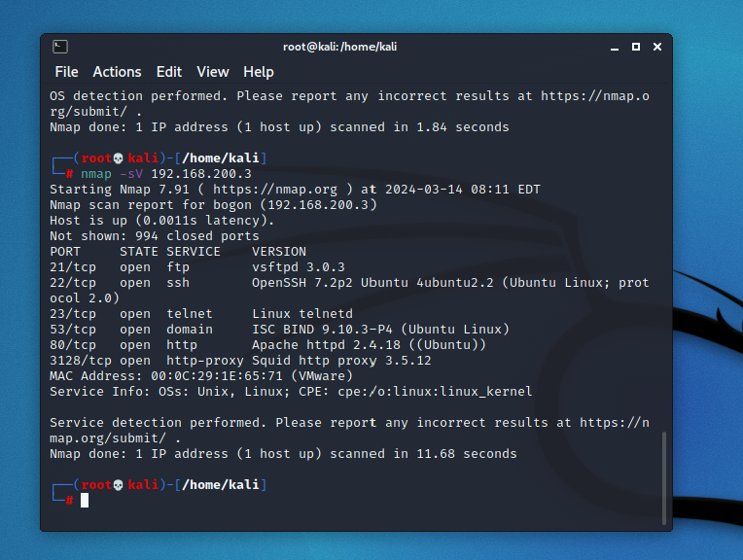Click the OpenSSH 7.2p2 version text
The image size is (743, 560).
pyautogui.click(x=302, y=283)
